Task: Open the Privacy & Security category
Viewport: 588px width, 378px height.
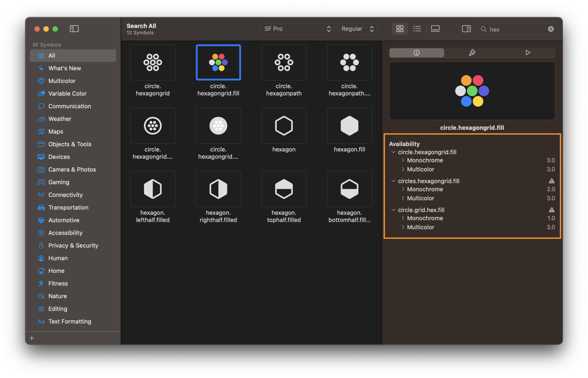Action: [x=73, y=245]
